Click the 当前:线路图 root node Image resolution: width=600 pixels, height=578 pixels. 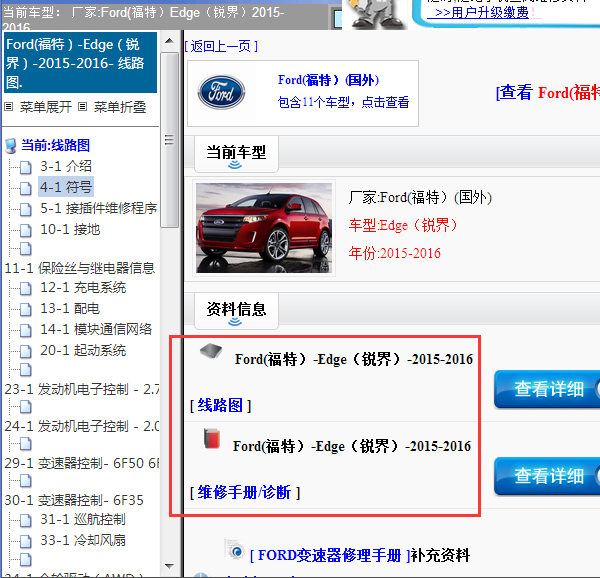click(x=55, y=145)
